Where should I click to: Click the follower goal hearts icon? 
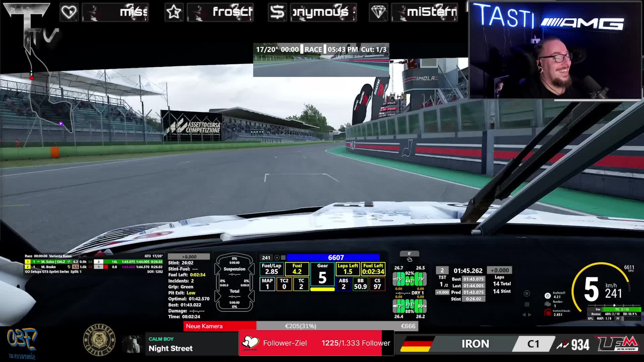click(x=250, y=343)
